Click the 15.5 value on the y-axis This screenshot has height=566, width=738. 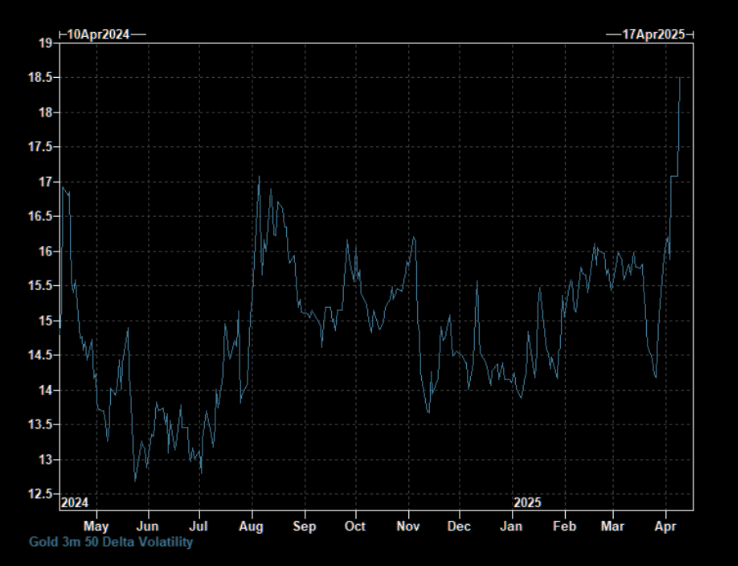[x=42, y=286]
